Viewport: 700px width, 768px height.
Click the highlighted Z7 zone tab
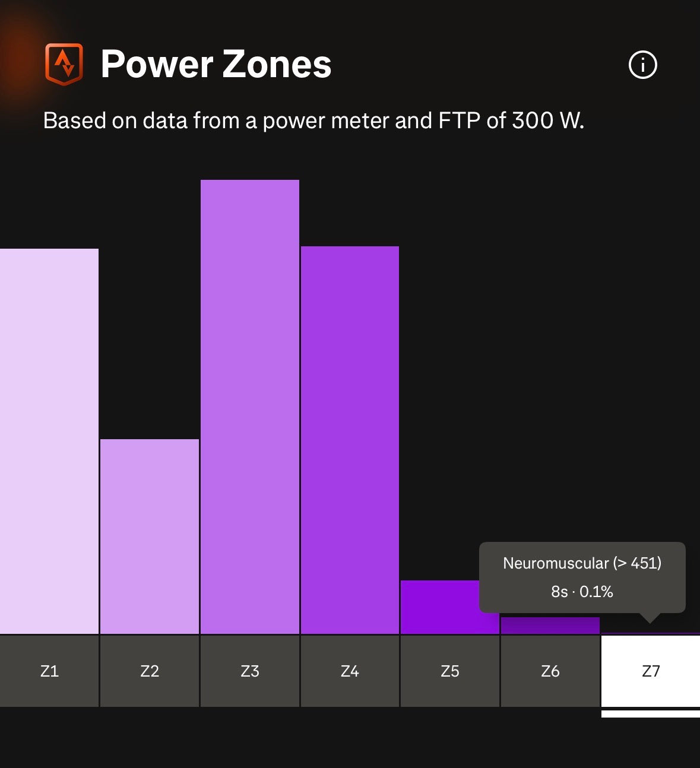pyautogui.click(x=651, y=671)
